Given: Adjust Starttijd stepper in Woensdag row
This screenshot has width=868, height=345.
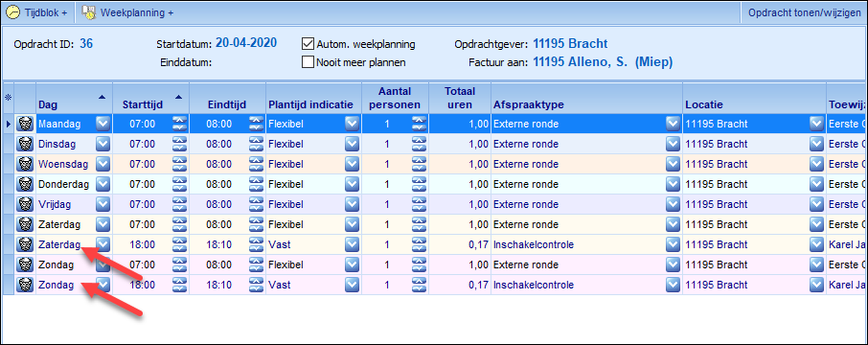Looking at the screenshot, I should point(180,164).
